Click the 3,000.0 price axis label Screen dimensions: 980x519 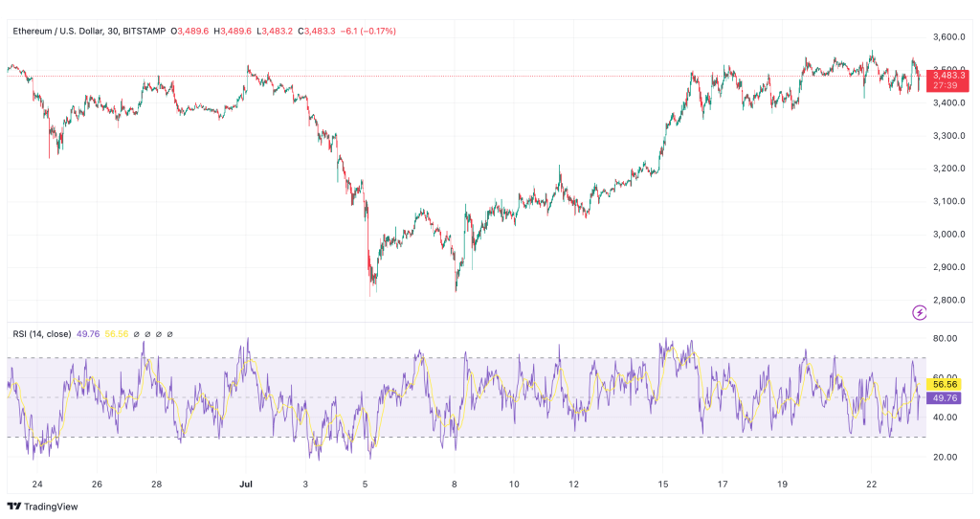coord(948,235)
